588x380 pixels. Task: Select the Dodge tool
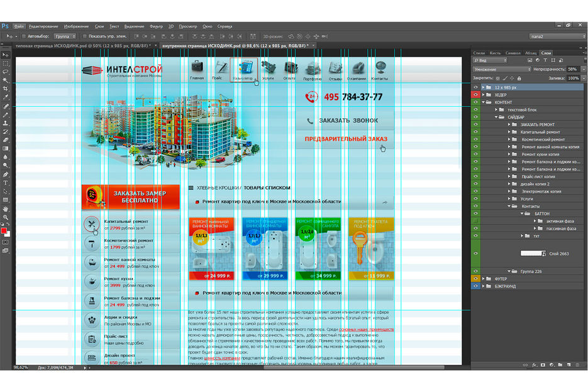click(5, 165)
